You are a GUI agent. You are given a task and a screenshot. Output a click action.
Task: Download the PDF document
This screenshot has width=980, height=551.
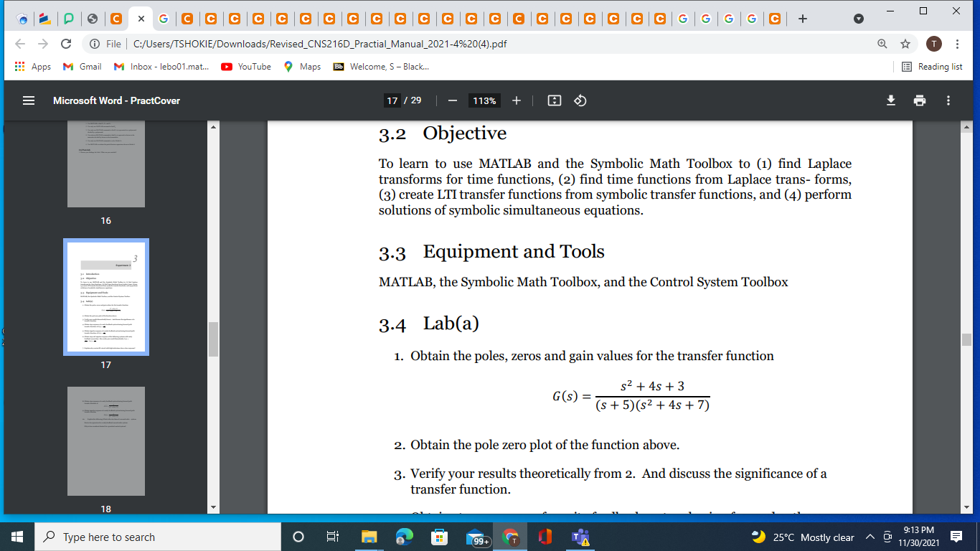pyautogui.click(x=890, y=100)
